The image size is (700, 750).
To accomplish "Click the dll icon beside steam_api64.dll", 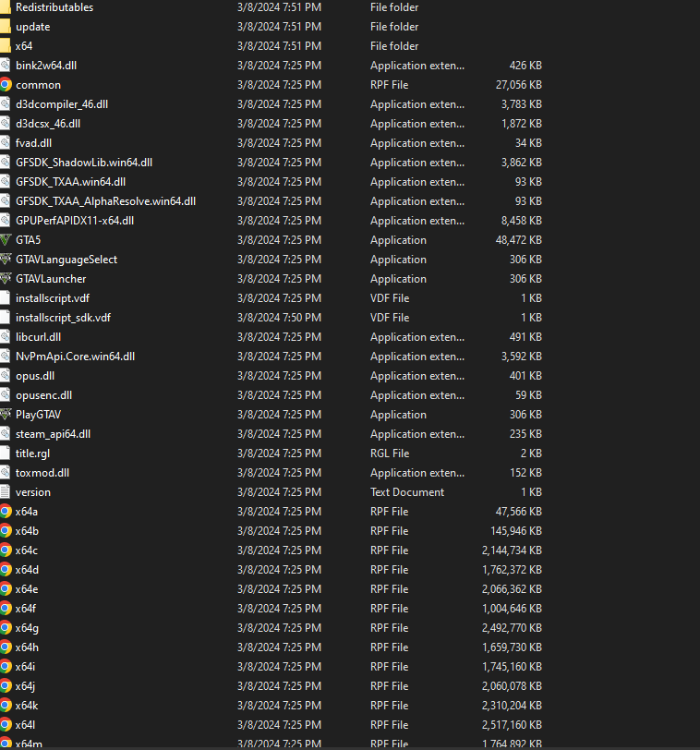I will pyautogui.click(x=5, y=434).
